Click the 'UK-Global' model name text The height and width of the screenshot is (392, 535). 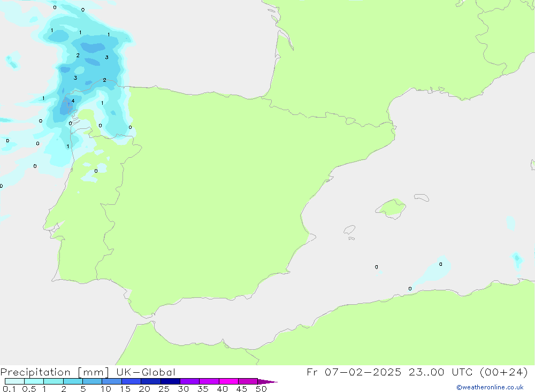pyautogui.click(x=146, y=372)
